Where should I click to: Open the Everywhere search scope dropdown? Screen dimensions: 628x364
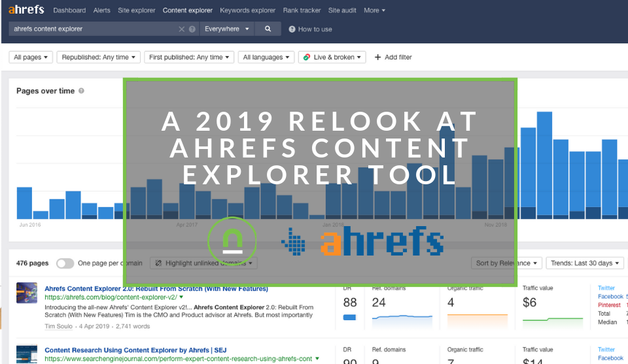point(227,29)
